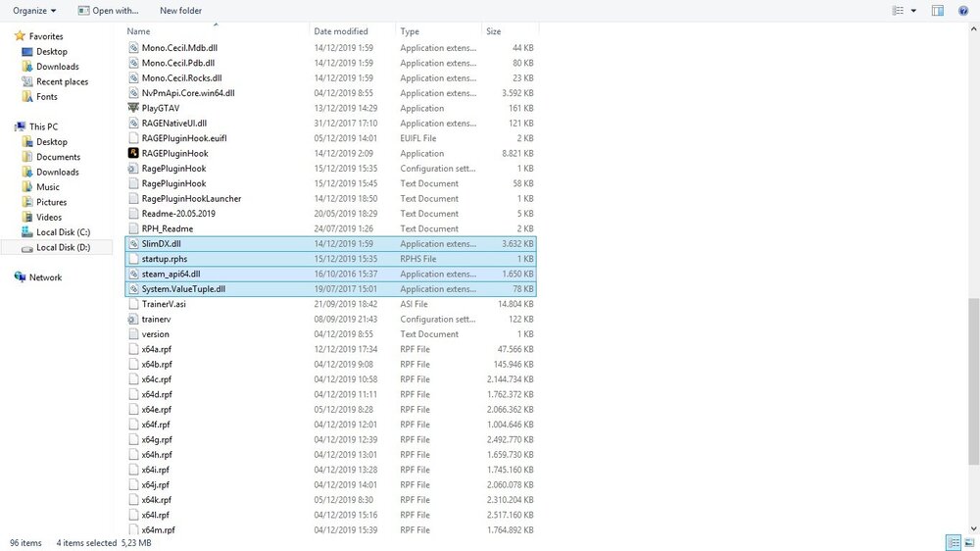Image resolution: width=980 pixels, height=551 pixels.
Task: Sort by Size column header
Action: click(x=494, y=31)
